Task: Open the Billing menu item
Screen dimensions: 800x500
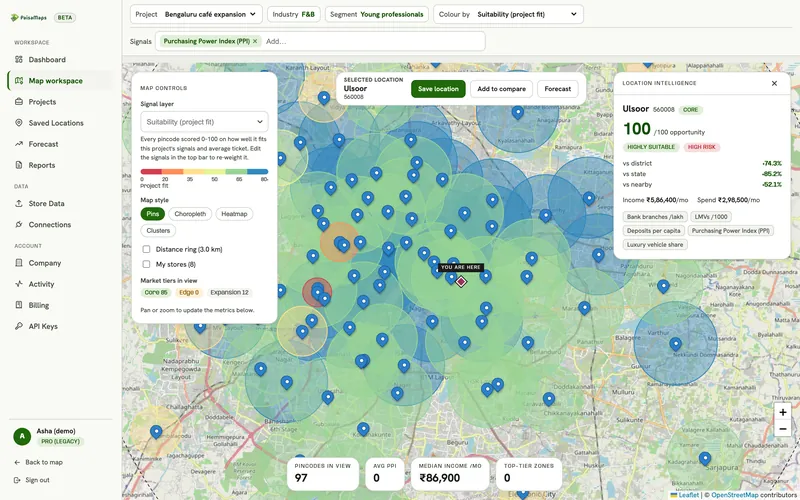Action: tap(39, 305)
